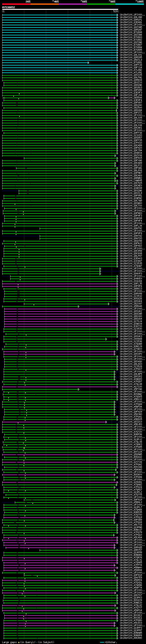Image resolution: width=146 pixels, height=644 pixels.
Task: Select hit label UniRef100_A7QUW7
Action: coord(131,266)
